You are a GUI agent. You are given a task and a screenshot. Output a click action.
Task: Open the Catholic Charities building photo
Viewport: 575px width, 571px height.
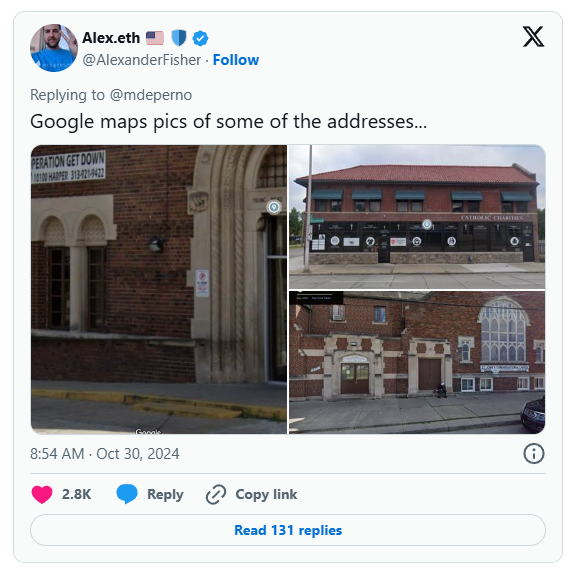pos(417,217)
